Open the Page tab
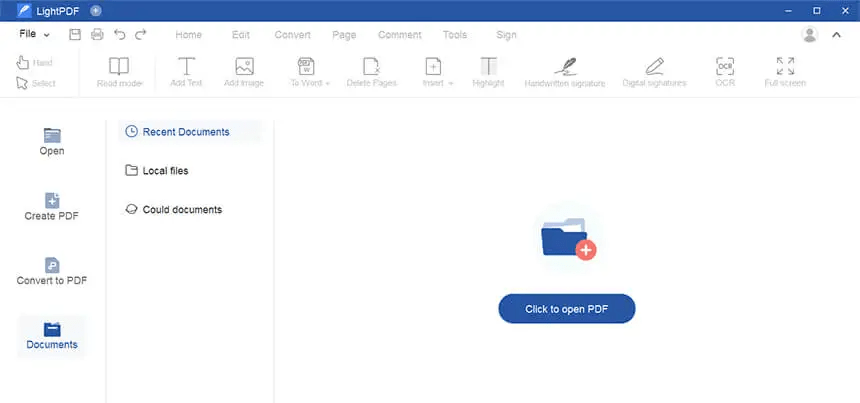Viewport: 860px width, 403px height. (344, 35)
